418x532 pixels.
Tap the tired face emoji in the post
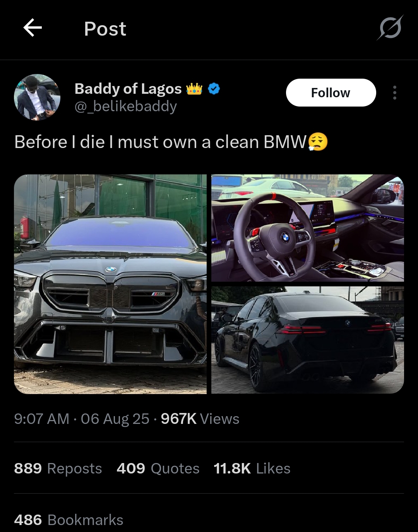[x=318, y=142]
